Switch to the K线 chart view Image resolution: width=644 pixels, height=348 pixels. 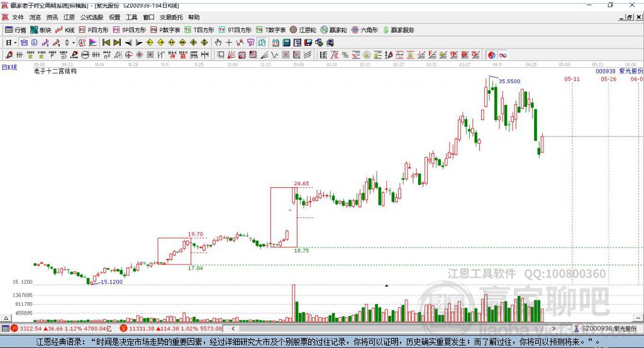65,30
